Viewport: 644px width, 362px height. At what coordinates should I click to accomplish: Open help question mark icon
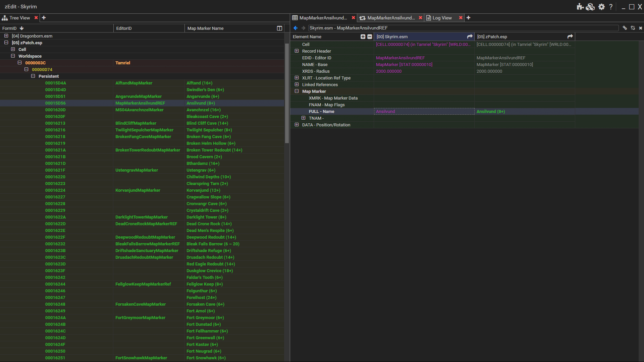click(x=611, y=7)
